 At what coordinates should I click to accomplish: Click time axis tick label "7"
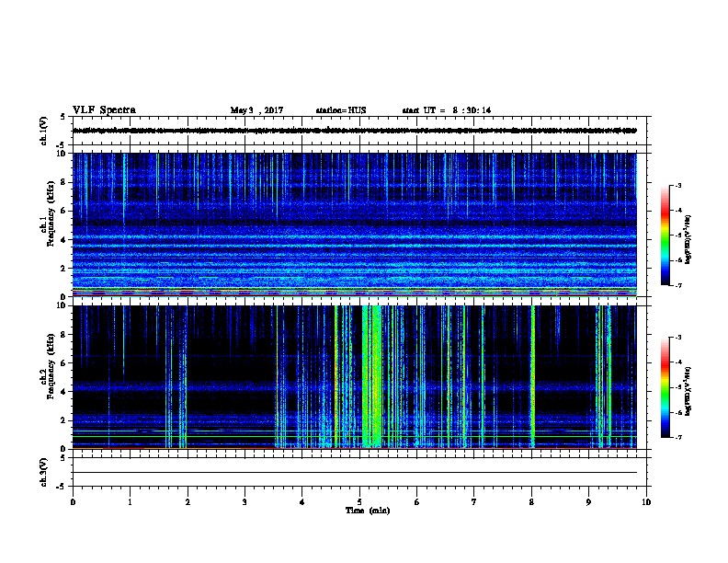(474, 502)
